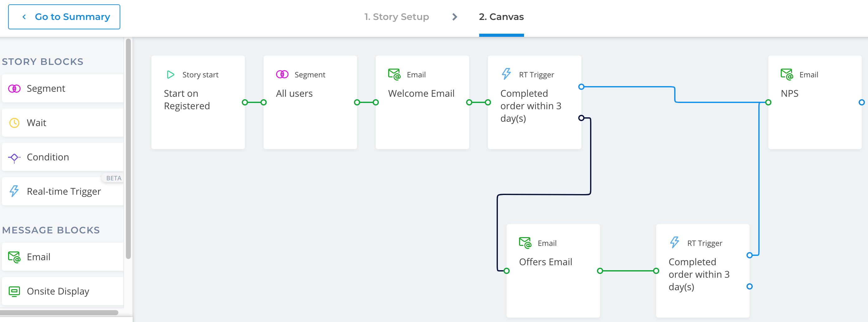Click the BETA badge on Real-time Trigger
868x322 pixels.
click(x=113, y=178)
